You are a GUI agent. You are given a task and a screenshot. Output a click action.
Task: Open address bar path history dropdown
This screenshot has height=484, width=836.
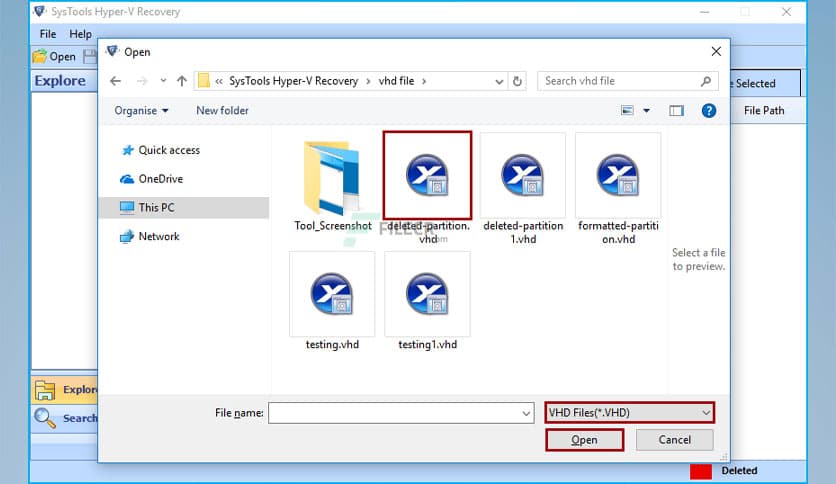(499, 82)
